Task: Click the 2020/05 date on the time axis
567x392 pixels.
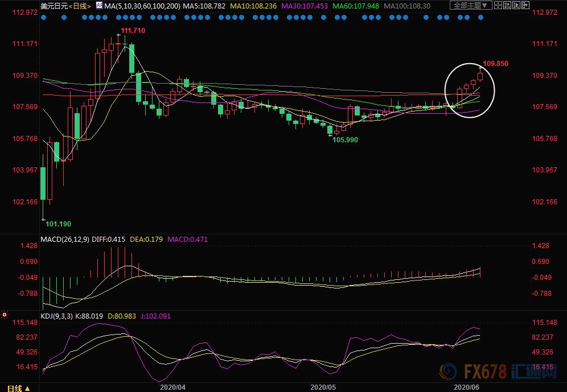Action: coord(323,387)
